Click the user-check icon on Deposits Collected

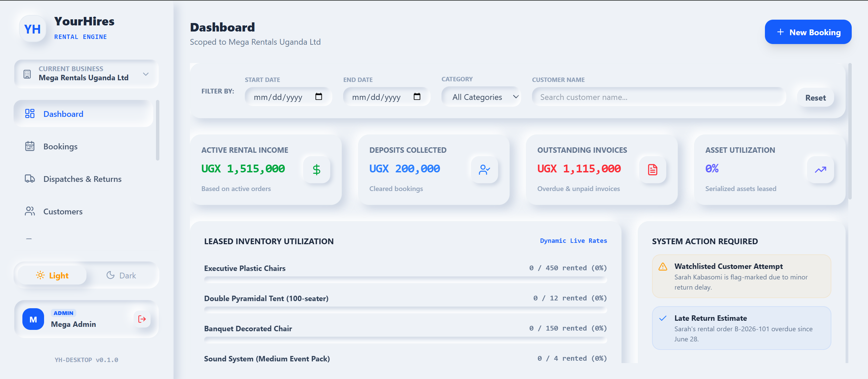click(x=485, y=169)
